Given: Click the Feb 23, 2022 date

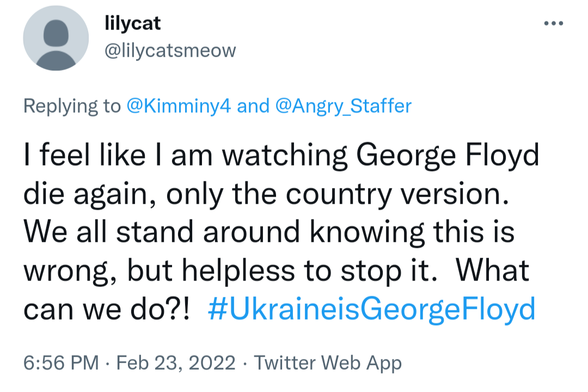Looking at the screenshot, I should [x=177, y=363].
